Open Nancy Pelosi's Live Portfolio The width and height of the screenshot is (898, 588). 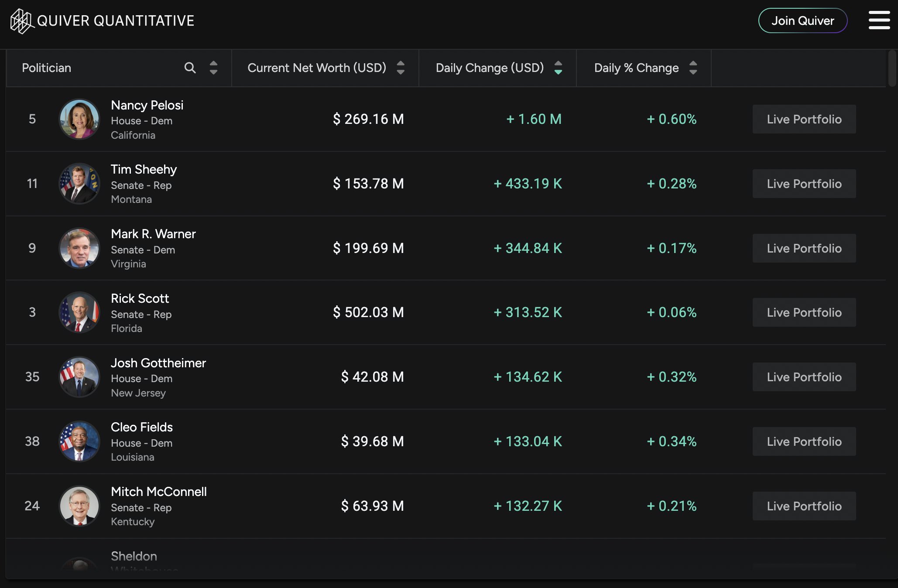(804, 119)
